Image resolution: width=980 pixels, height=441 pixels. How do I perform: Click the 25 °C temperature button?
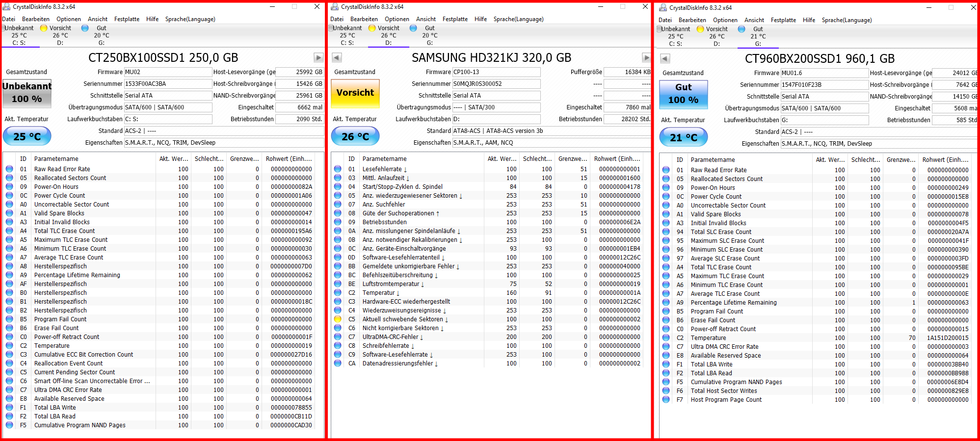pos(27,136)
